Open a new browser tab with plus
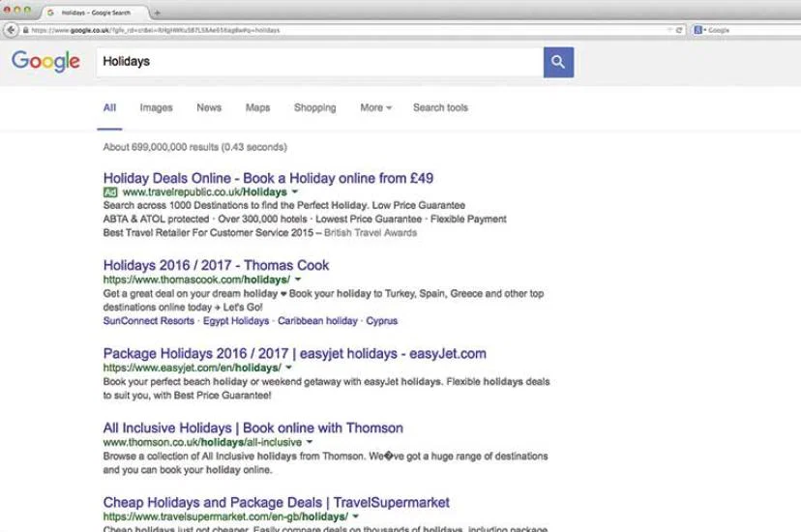 158,13
